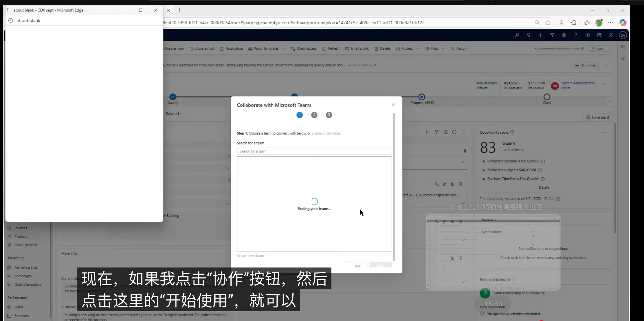Select Close as lost command
Image resolution: width=644 pixels, height=321 pixels.
coord(202,49)
